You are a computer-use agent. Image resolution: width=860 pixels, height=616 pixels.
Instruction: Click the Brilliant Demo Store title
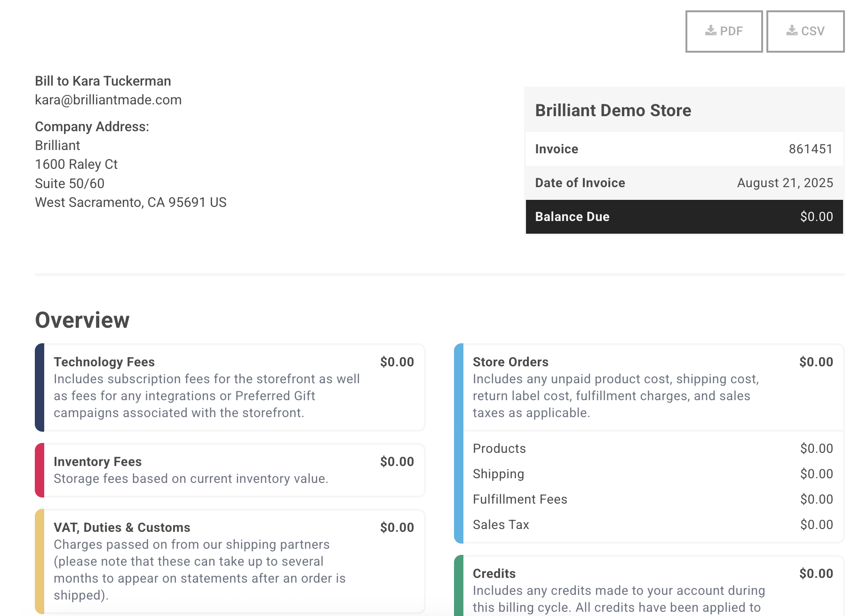(x=613, y=111)
